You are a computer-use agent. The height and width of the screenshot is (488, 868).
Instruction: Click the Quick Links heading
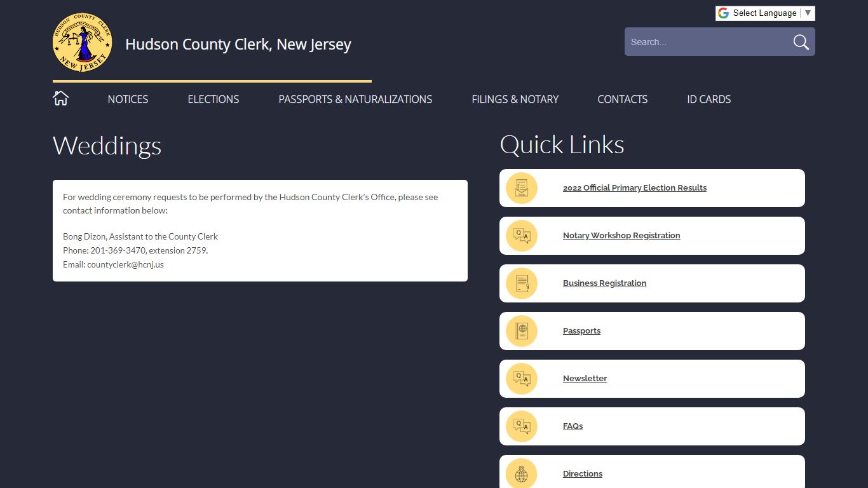(562, 145)
